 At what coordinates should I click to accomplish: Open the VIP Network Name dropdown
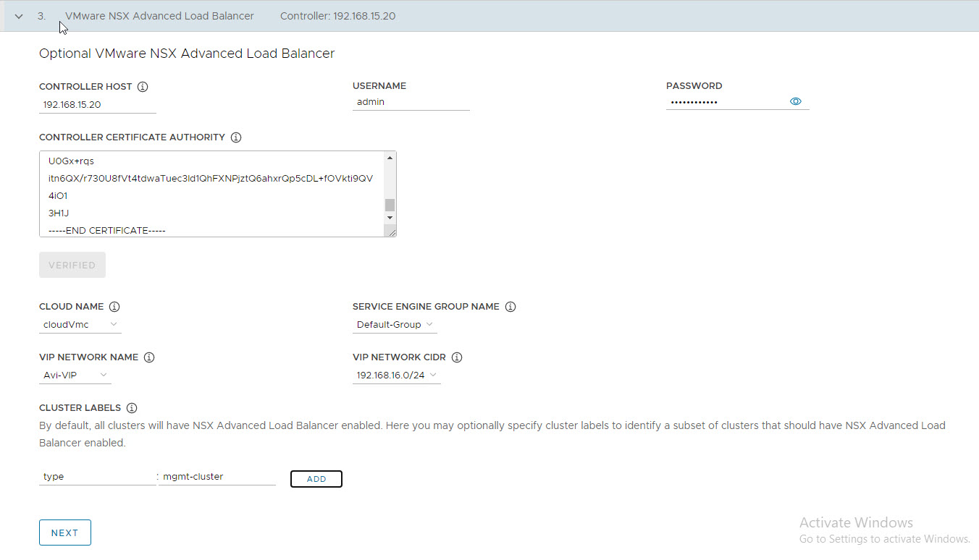tap(75, 376)
